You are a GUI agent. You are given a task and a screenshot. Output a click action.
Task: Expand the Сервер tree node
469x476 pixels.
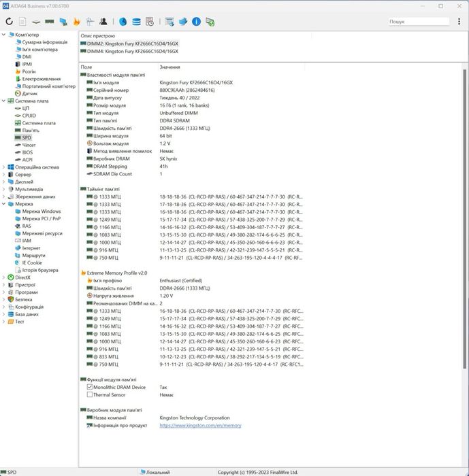(x=3, y=174)
